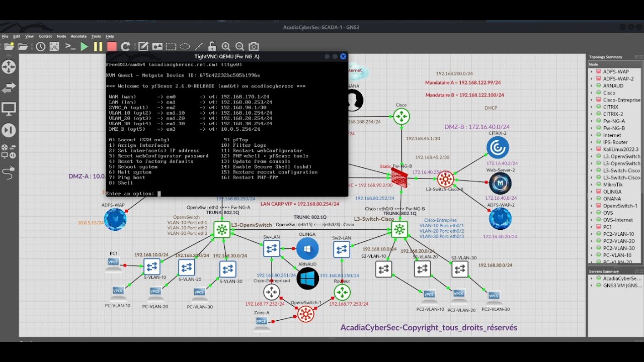Select the Add a link cable tool
Viewport: 644px width, 362px height.
(9, 173)
